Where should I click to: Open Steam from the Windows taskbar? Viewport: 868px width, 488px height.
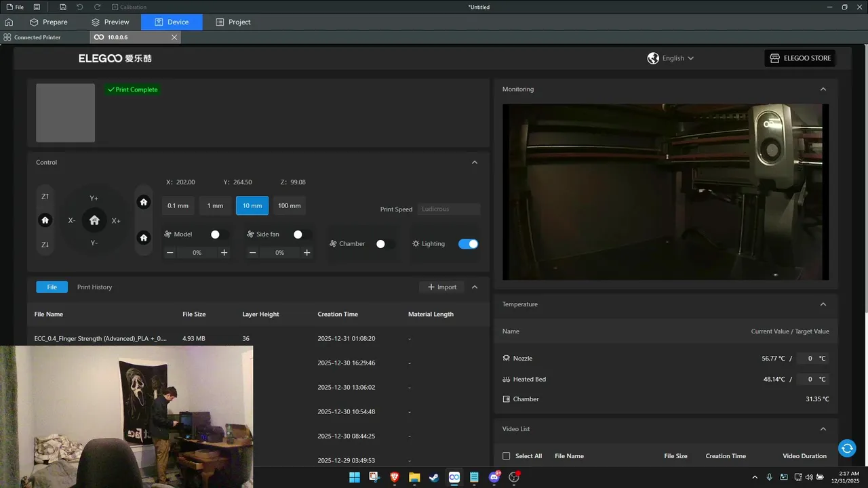click(x=434, y=477)
